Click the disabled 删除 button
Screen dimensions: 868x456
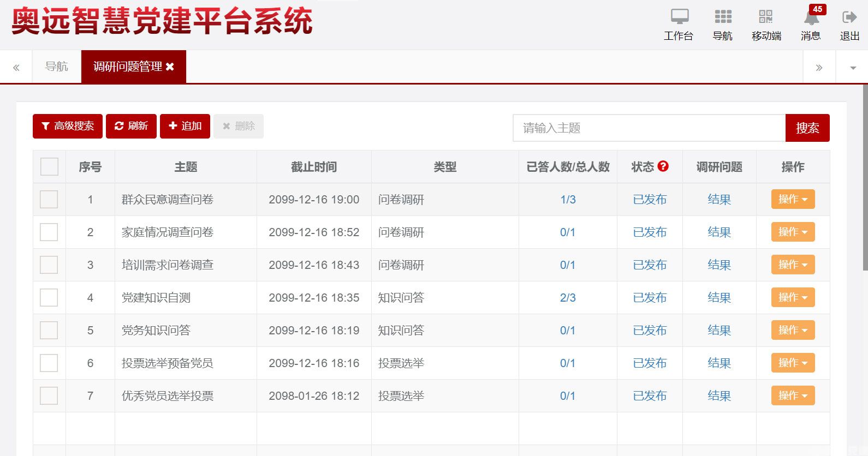click(239, 126)
